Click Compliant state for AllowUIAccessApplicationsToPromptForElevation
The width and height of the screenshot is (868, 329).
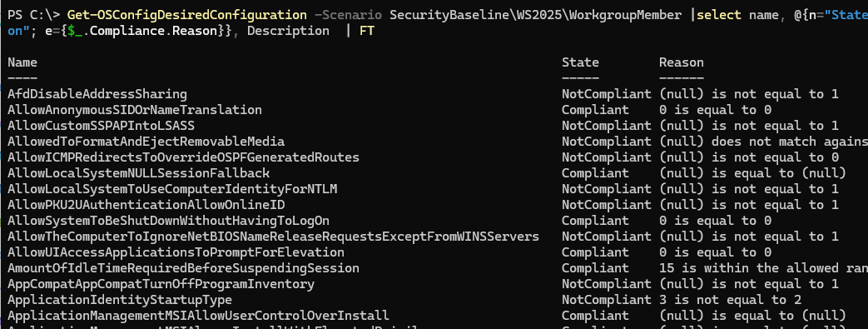(595, 252)
